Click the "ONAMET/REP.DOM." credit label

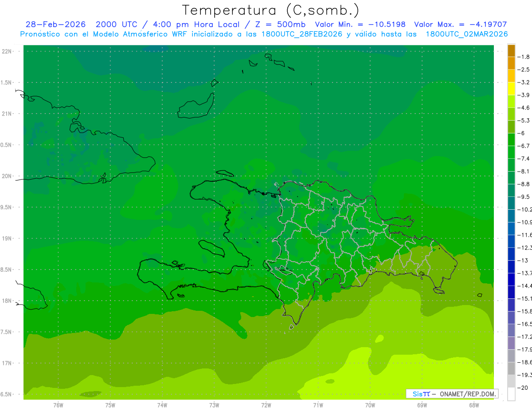(x=468, y=394)
